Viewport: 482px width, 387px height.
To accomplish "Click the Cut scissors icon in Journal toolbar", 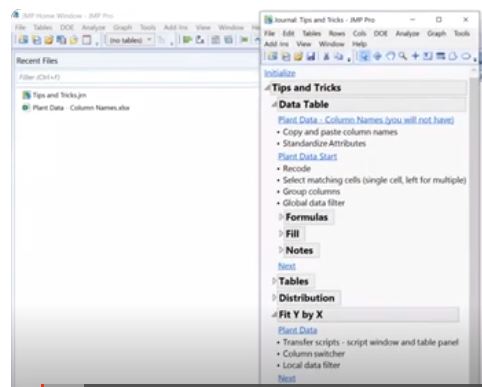I will click(x=326, y=56).
